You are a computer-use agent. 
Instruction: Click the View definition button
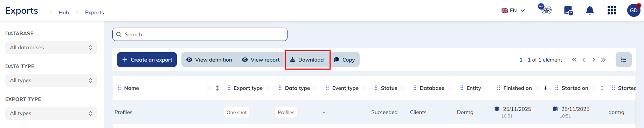click(x=209, y=60)
